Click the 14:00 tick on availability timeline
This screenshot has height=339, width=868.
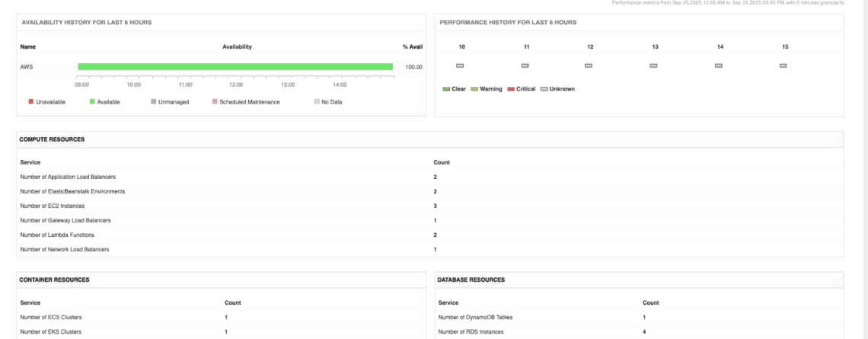[340, 85]
